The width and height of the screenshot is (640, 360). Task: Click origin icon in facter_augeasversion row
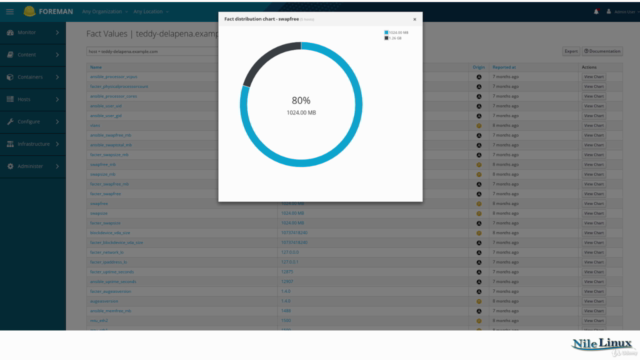(479, 291)
